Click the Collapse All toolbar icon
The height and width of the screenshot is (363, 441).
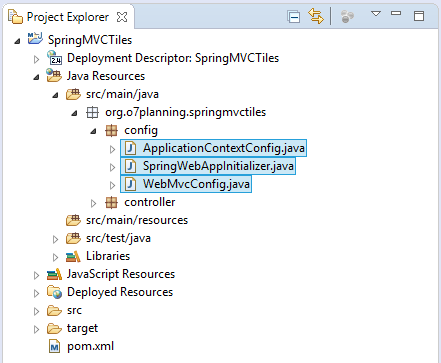[x=294, y=16]
